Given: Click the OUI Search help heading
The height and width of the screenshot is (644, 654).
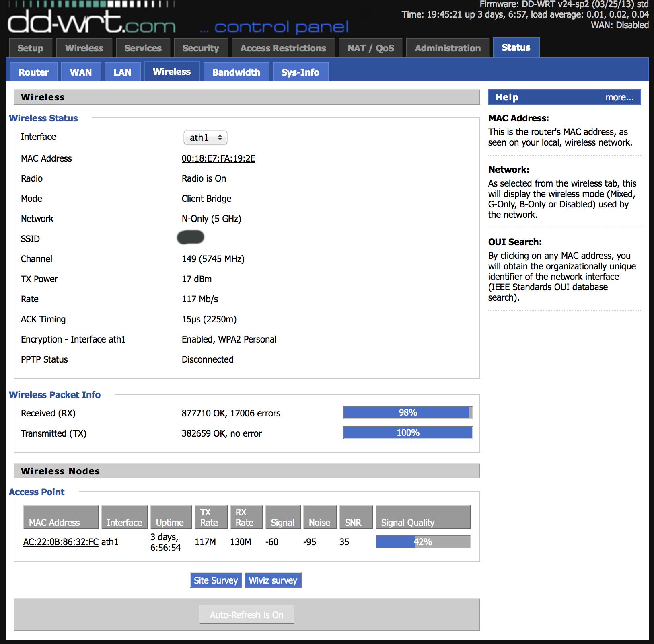Looking at the screenshot, I should point(515,242).
